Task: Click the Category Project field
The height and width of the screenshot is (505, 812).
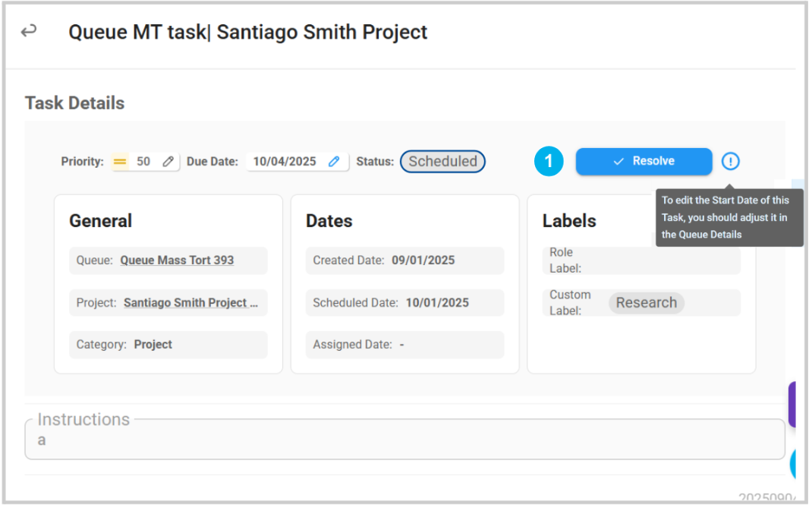Action: [x=168, y=345]
